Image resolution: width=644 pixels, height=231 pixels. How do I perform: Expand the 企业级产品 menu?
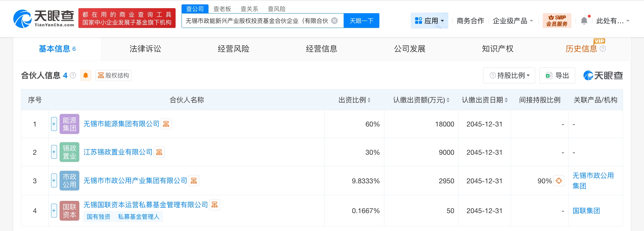(x=513, y=21)
